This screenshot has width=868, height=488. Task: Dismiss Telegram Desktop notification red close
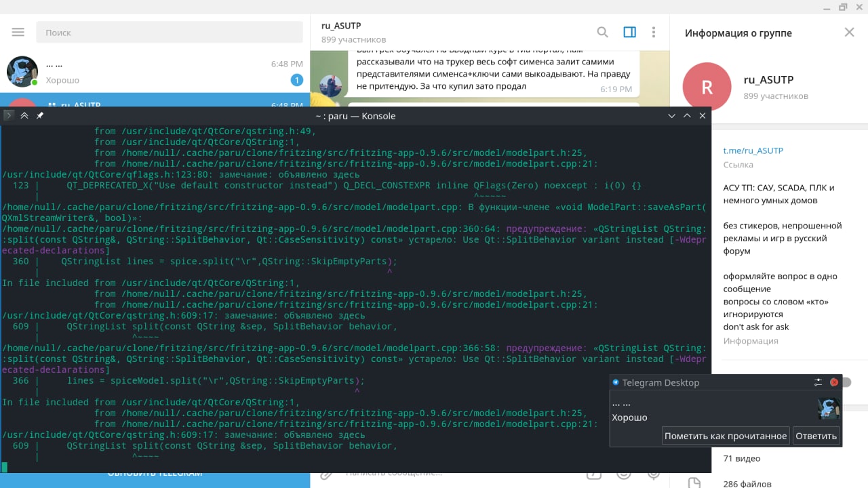click(x=834, y=382)
